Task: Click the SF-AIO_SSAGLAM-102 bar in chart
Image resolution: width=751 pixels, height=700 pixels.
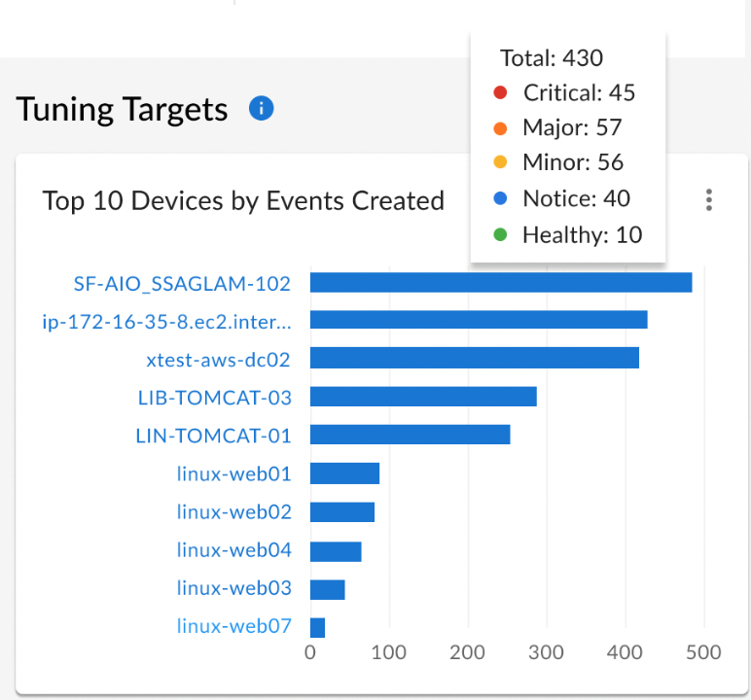Action: (501, 282)
